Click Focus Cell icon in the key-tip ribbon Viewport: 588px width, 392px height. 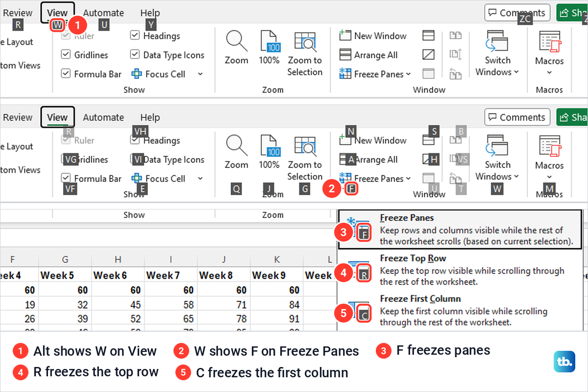pos(137,179)
